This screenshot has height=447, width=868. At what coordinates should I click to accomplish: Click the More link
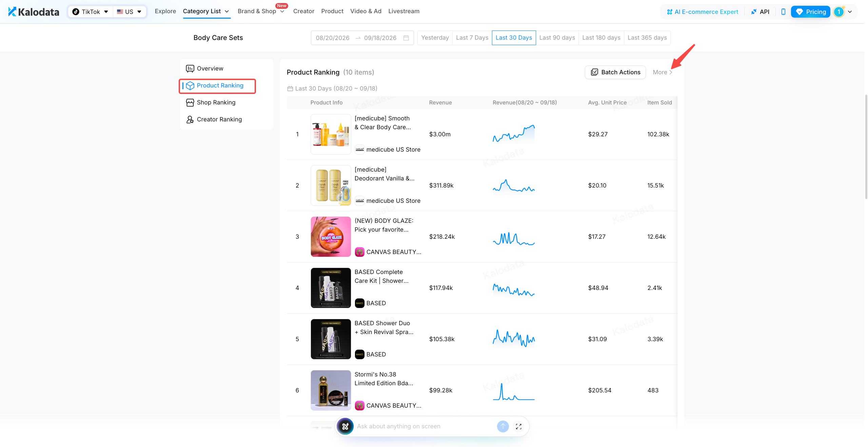click(663, 72)
